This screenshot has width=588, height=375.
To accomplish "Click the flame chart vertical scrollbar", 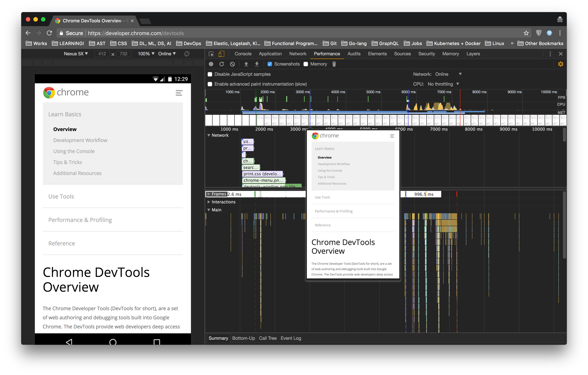I will point(564,225).
